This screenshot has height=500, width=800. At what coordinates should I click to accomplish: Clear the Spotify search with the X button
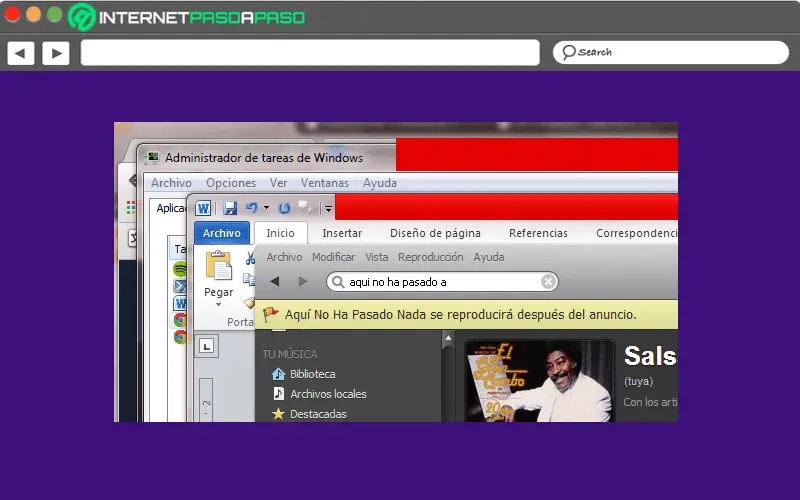click(x=548, y=282)
